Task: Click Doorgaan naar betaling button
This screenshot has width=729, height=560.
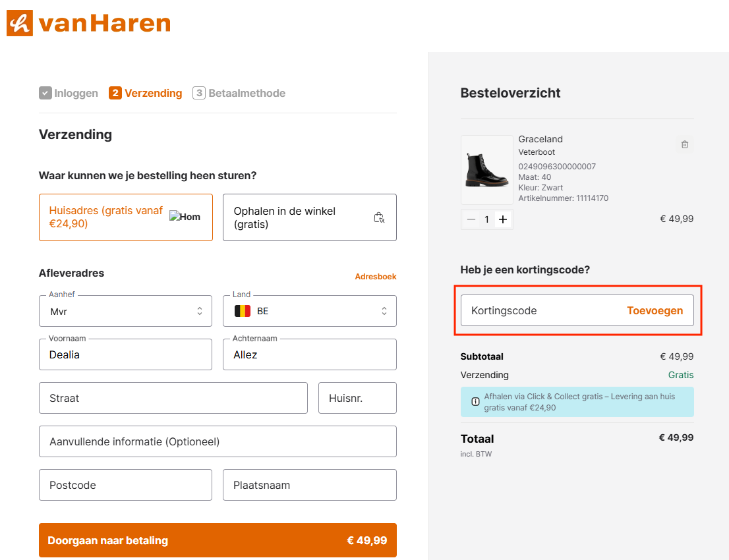Action: [218, 540]
